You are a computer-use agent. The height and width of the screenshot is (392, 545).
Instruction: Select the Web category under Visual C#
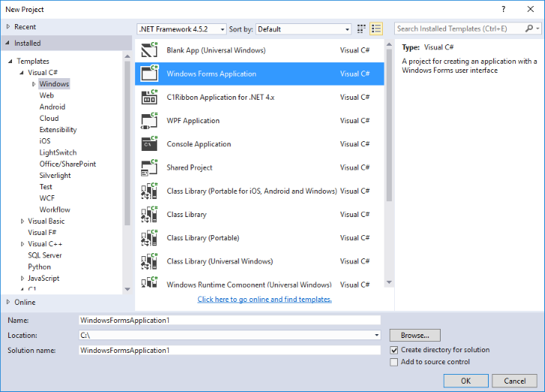47,95
